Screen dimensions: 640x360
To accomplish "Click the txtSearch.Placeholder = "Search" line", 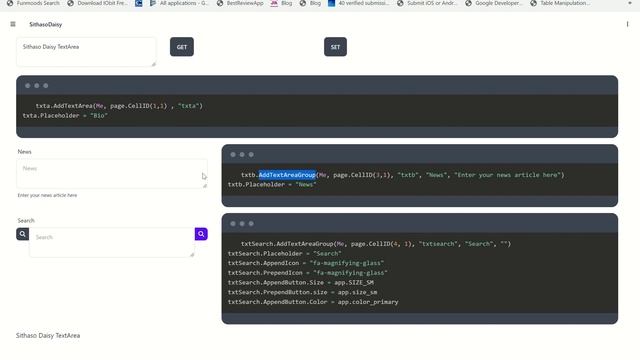I will 284,253.
